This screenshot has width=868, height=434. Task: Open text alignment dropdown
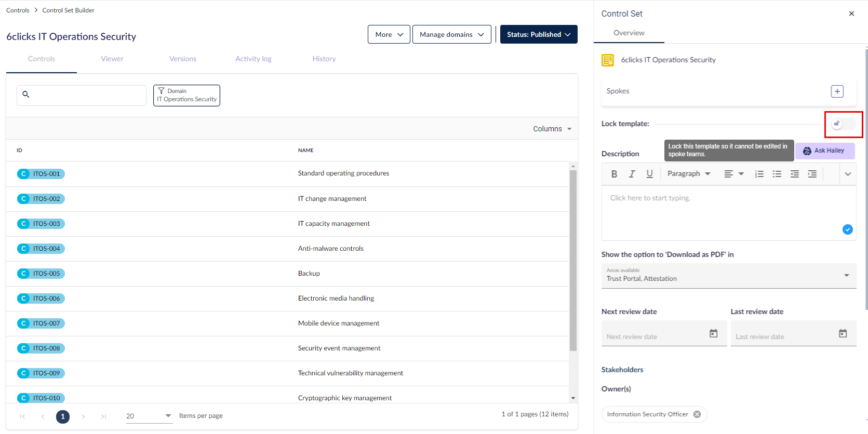click(733, 174)
